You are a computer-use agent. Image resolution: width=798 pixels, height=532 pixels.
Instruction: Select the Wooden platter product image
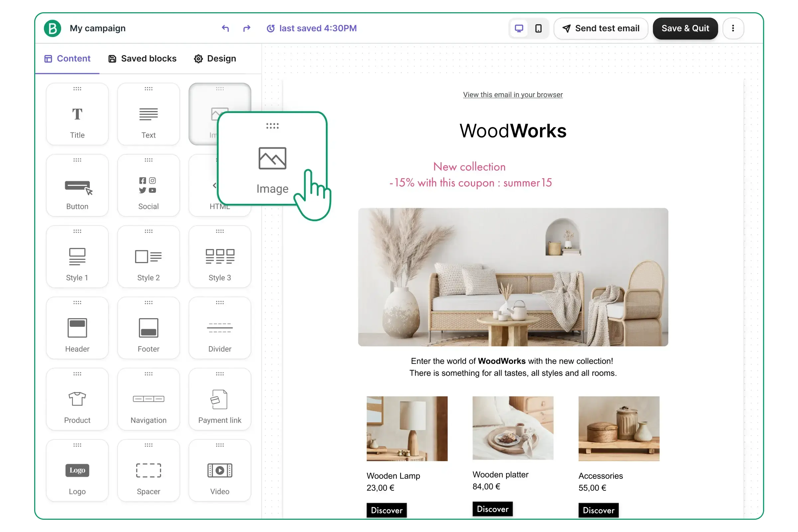point(513,428)
